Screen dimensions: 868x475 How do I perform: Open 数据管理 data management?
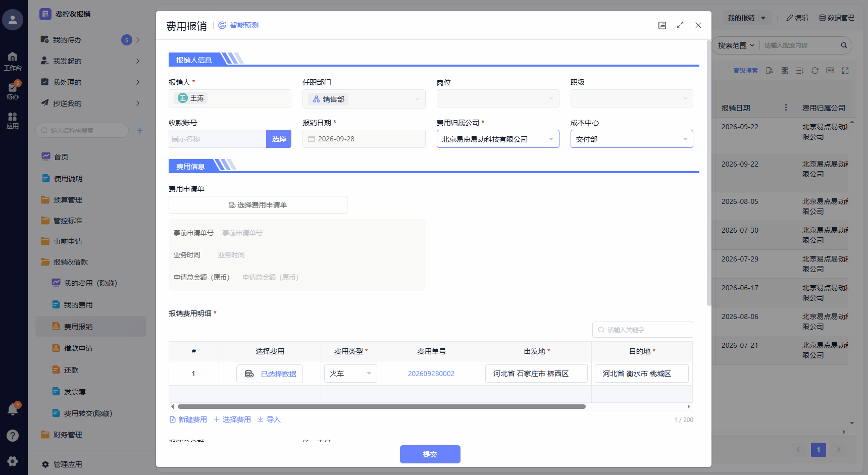[x=837, y=18]
